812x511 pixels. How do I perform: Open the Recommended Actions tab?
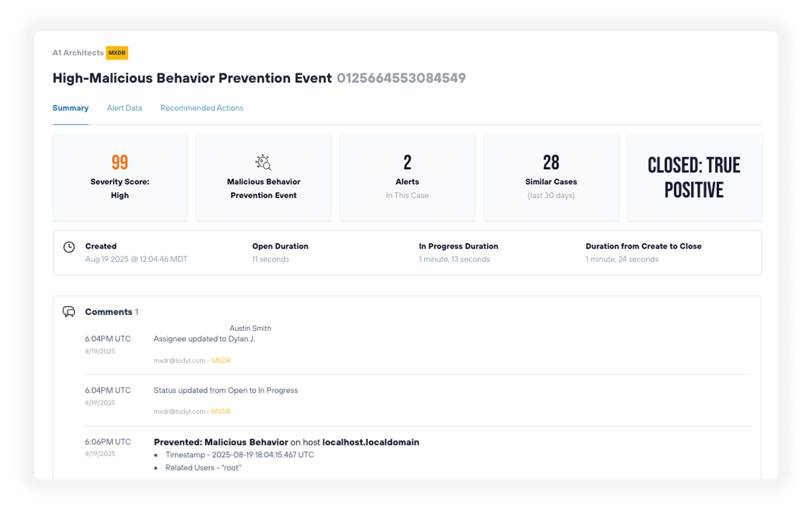pyautogui.click(x=202, y=108)
